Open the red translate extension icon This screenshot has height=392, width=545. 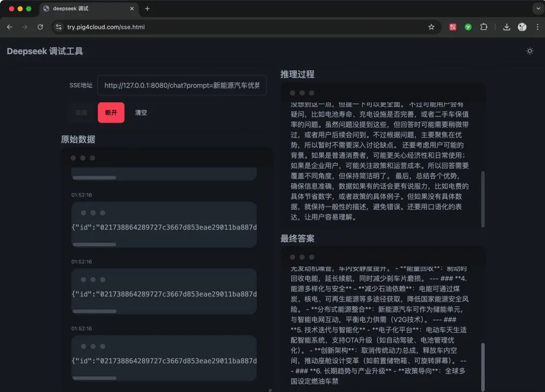click(452, 27)
